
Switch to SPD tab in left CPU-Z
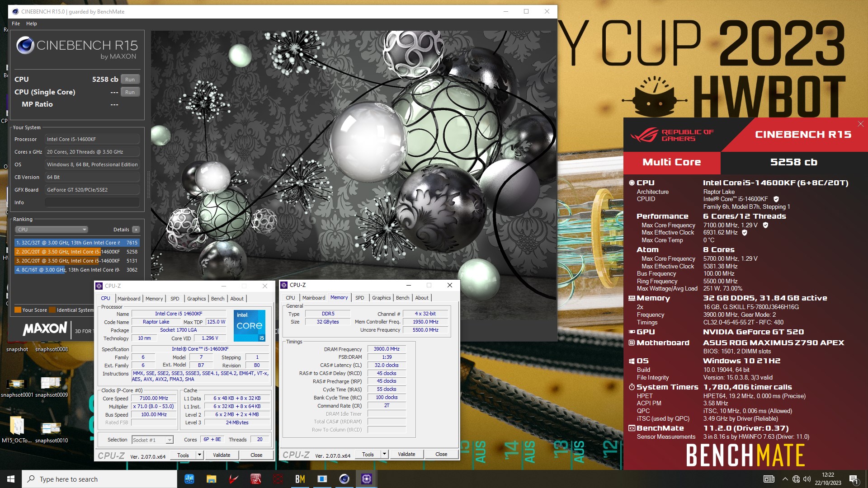point(175,299)
